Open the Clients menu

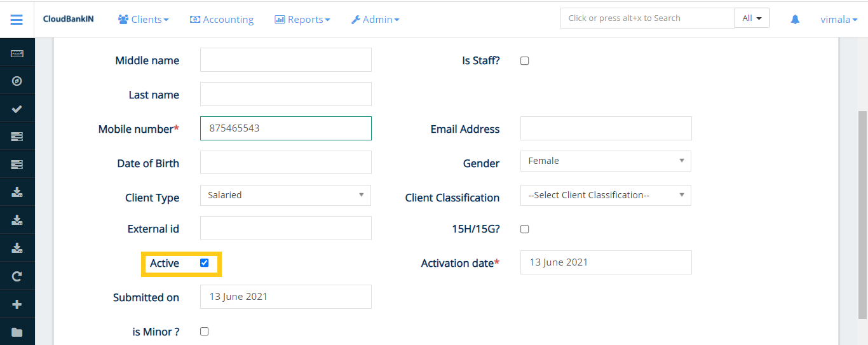[144, 20]
